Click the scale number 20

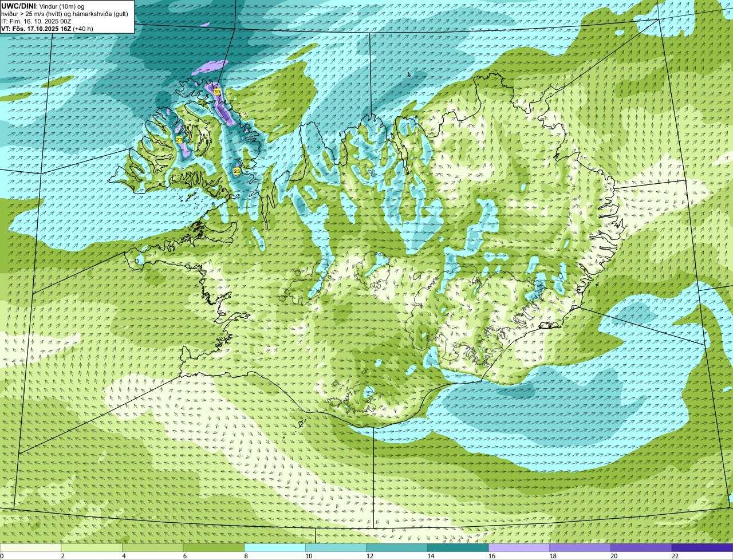pyautogui.click(x=613, y=556)
